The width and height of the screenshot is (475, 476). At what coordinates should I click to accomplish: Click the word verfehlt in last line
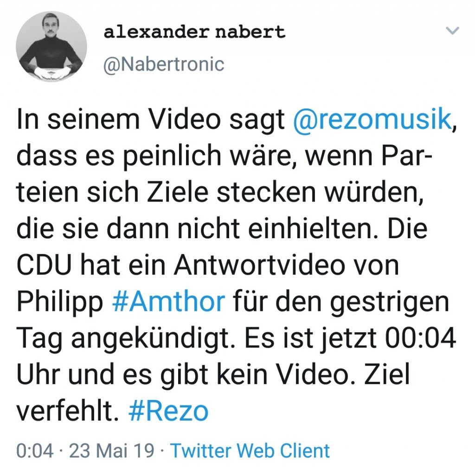(67, 411)
